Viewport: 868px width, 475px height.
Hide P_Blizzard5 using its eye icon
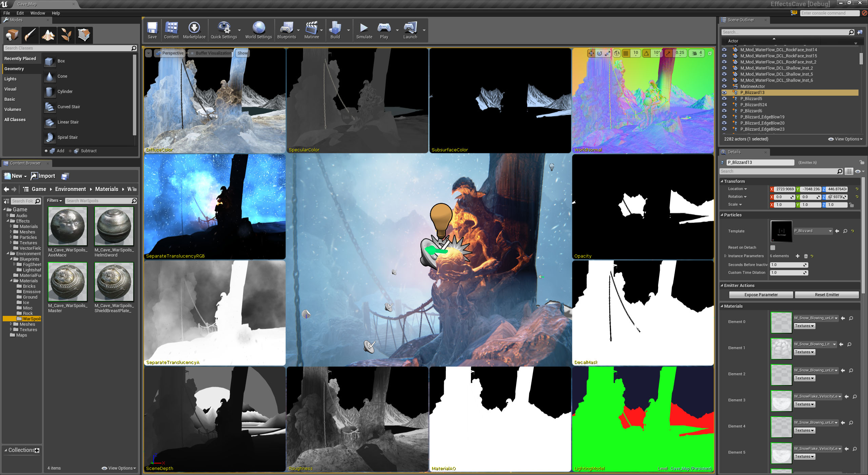[724, 98]
